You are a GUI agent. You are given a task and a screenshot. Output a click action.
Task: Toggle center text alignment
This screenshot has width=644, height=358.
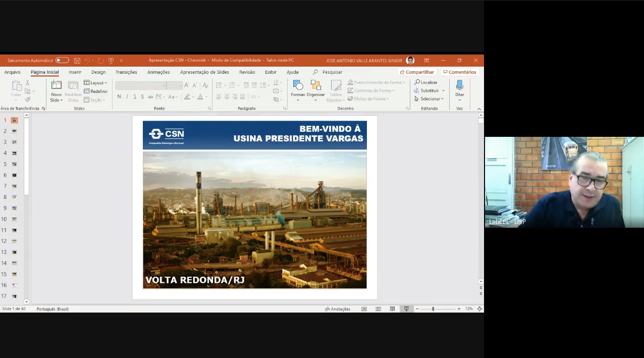click(x=227, y=97)
